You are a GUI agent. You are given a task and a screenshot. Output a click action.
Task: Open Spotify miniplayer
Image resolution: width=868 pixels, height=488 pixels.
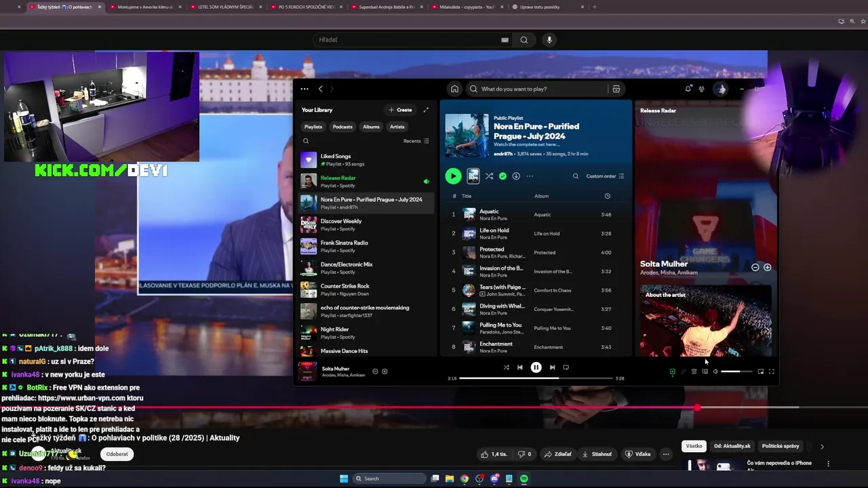[761, 371]
